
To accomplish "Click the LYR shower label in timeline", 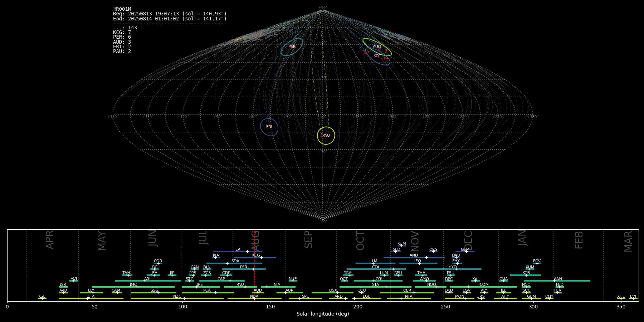I will click(x=63, y=285).
